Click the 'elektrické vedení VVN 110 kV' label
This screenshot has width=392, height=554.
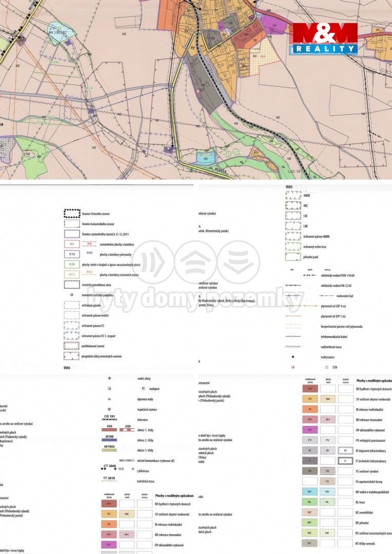pos(338,275)
